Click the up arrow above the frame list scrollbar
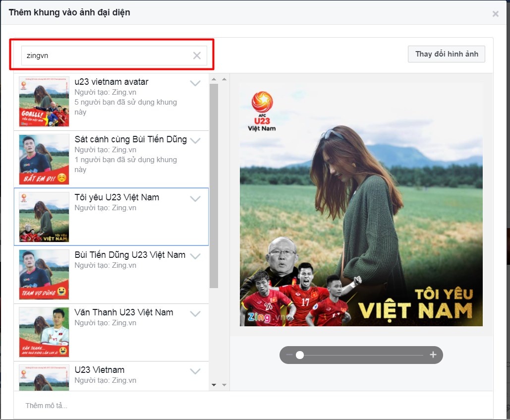The height and width of the screenshot is (420, 510). point(214,78)
